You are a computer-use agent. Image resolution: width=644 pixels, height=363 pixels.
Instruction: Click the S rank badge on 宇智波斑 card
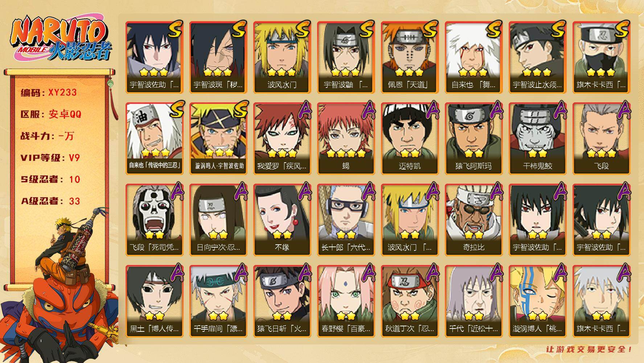tap(239, 29)
